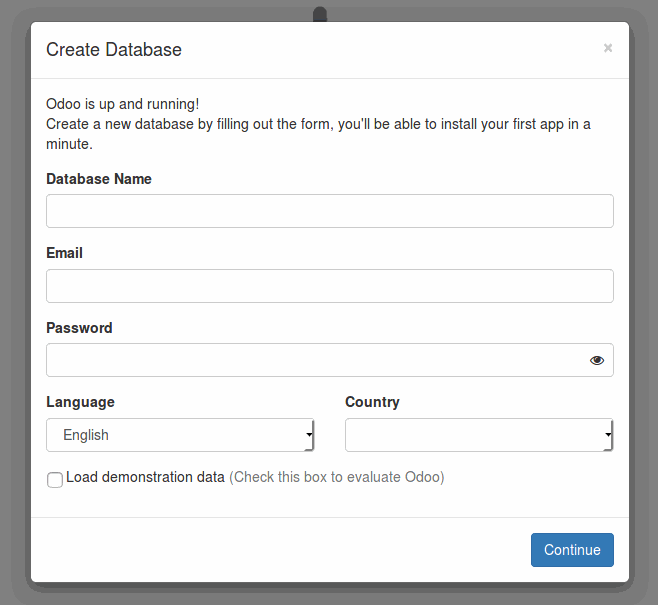The width and height of the screenshot is (658, 605).
Task: Click the Language label
Action: point(80,402)
